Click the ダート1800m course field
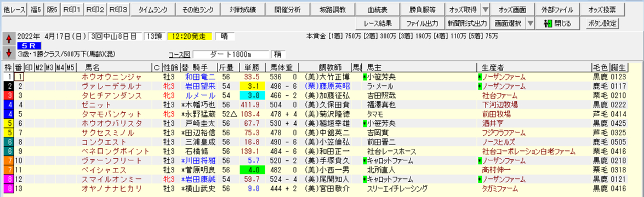This screenshot has width=644, height=197. pos(230,55)
